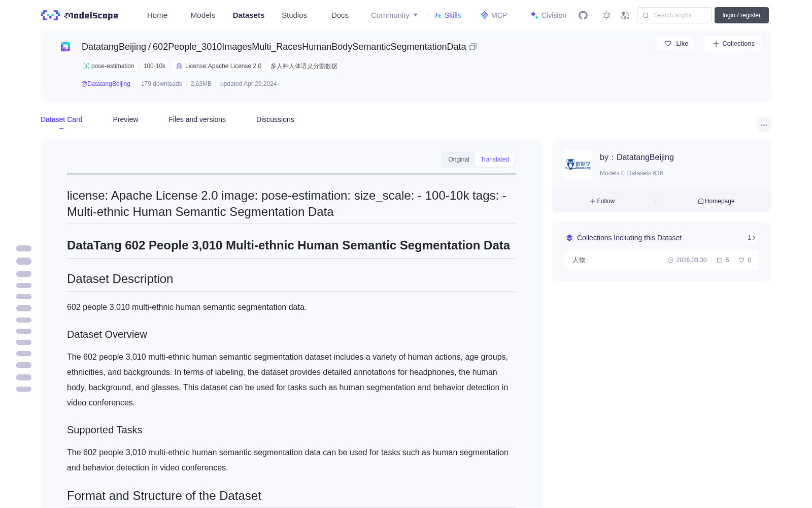
Task: Switch to the Preview tab
Action: pyautogui.click(x=125, y=119)
